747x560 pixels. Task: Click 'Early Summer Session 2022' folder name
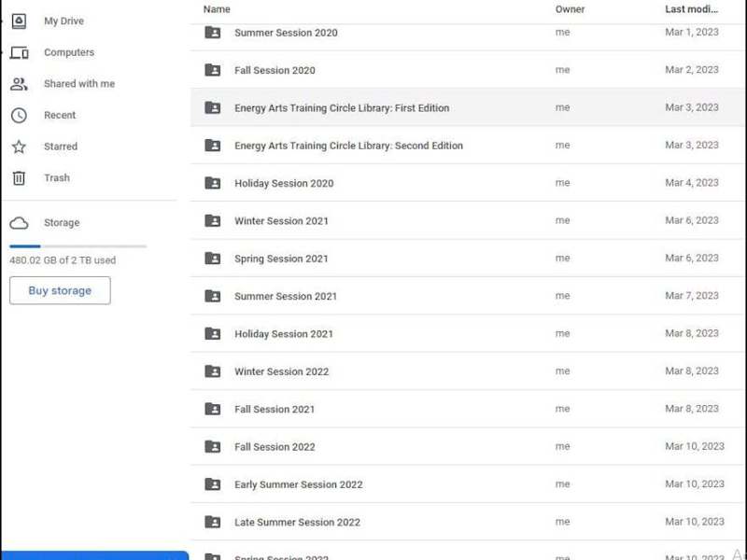(x=299, y=484)
